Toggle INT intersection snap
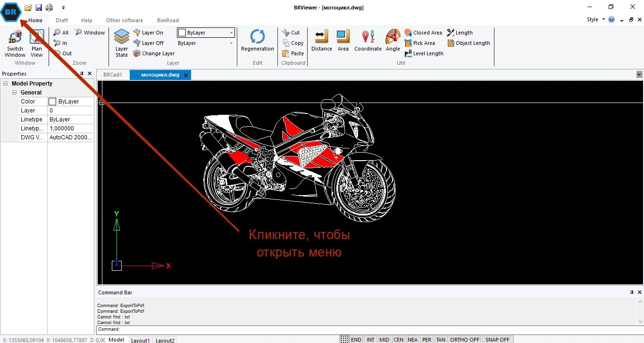 click(370, 339)
